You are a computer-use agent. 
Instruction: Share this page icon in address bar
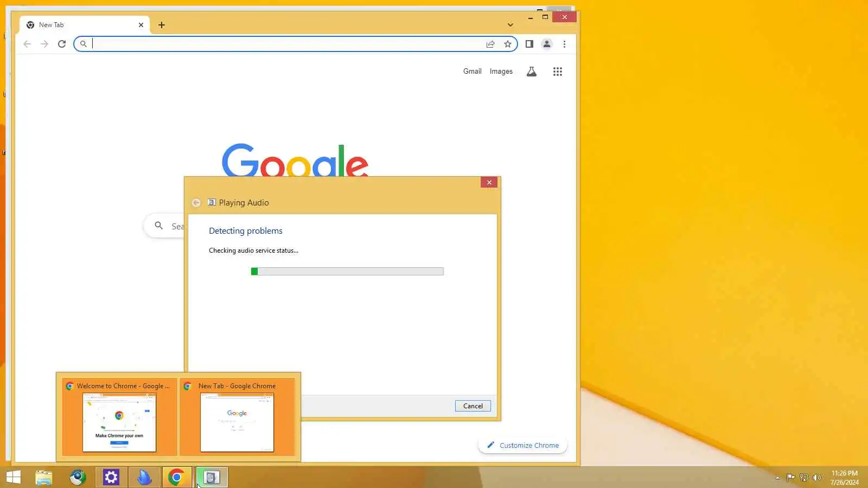[x=490, y=44]
